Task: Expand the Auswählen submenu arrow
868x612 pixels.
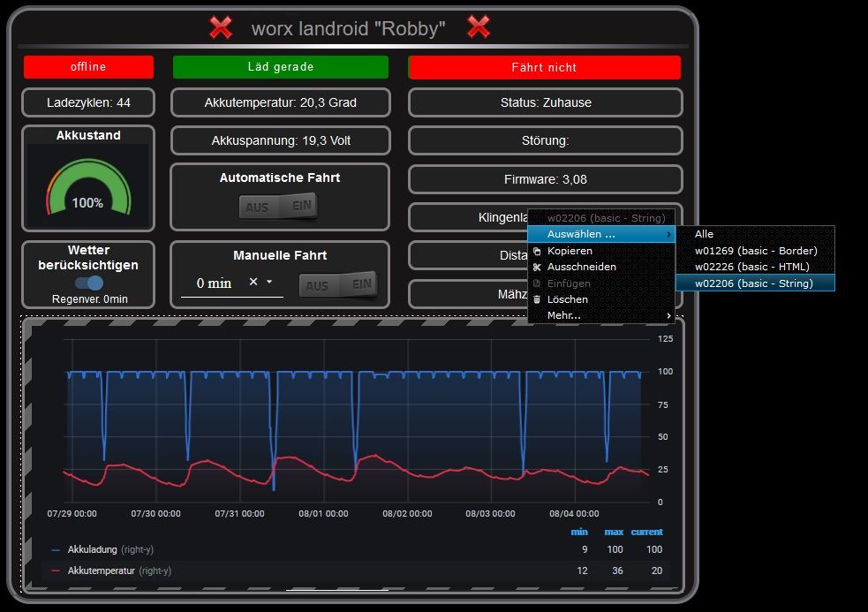Action: tap(668, 234)
